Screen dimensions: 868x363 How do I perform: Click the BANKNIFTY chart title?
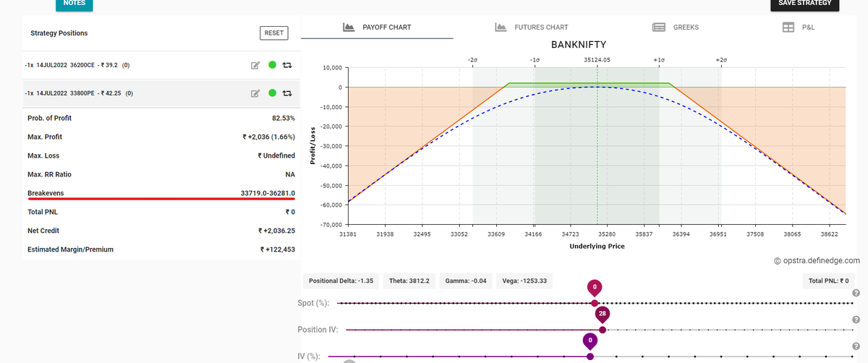(x=579, y=45)
